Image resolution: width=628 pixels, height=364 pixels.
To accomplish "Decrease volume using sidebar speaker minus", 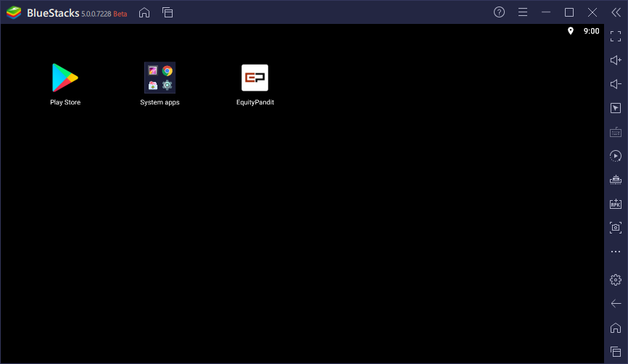I will [616, 84].
